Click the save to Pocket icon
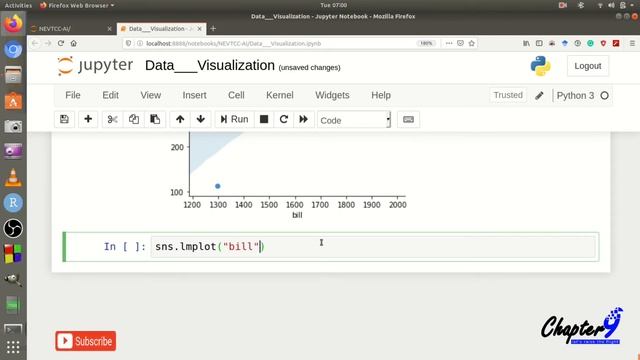Image resolution: width=640 pixels, height=360 pixels. coord(460,43)
